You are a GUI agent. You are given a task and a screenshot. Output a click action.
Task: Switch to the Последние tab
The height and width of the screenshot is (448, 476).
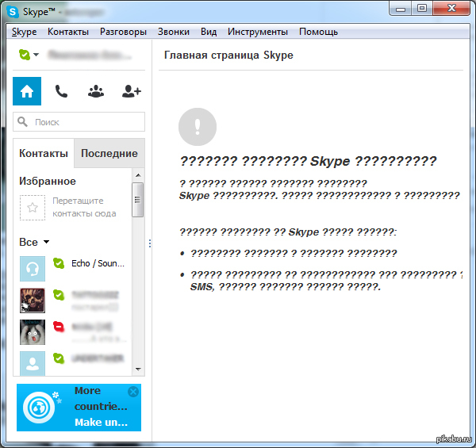(x=109, y=153)
